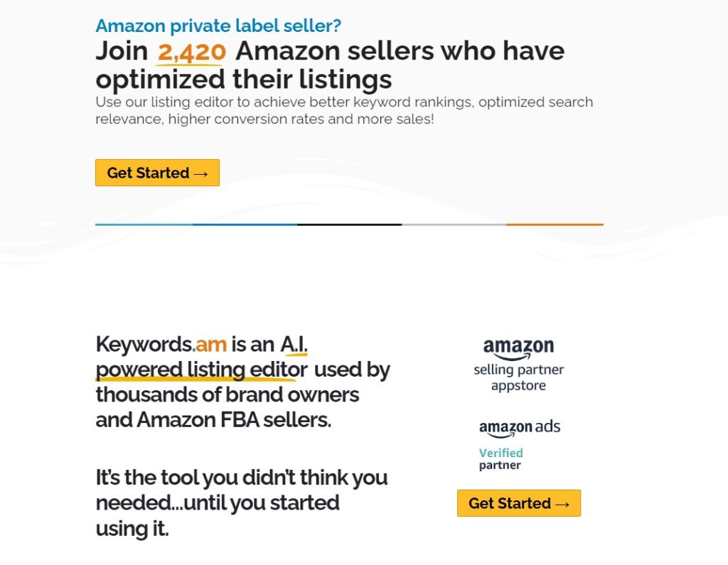The image size is (728, 565).
Task: Click the blue segment of the divider bar
Action: point(196,224)
